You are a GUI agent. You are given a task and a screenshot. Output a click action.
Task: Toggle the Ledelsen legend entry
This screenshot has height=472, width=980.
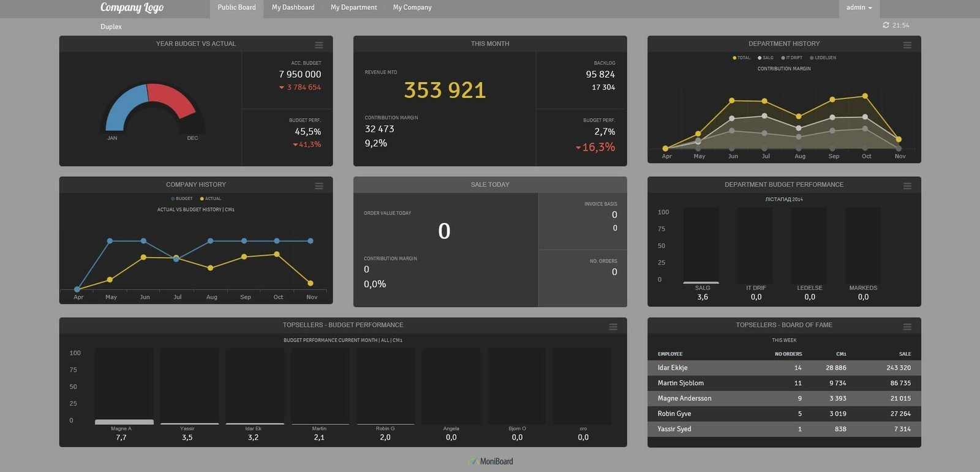click(823, 58)
